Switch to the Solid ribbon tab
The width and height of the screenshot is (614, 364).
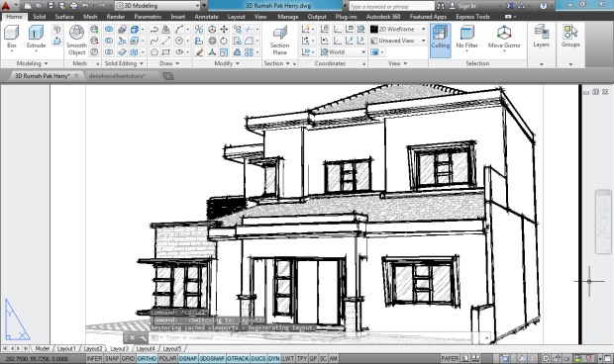pos(40,17)
